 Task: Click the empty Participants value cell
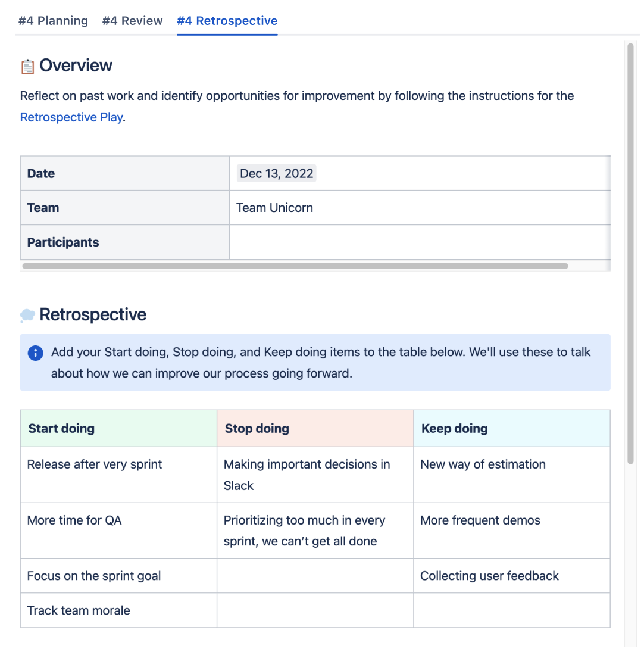419,242
